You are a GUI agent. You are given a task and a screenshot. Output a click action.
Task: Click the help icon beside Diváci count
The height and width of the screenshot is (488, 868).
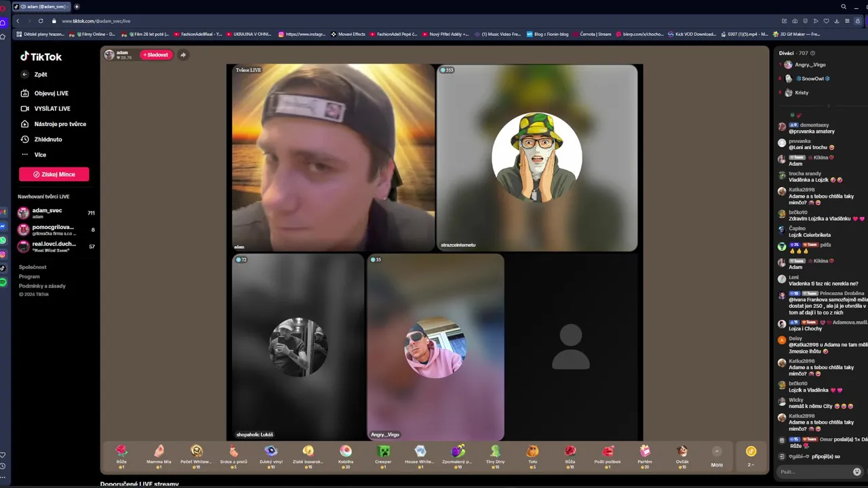pos(812,53)
